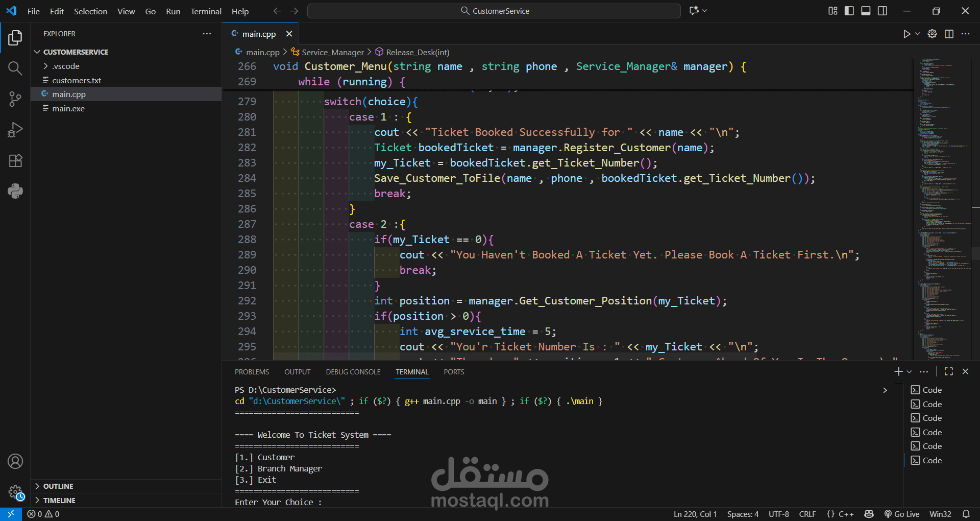This screenshot has height=521, width=980.
Task: Maximize the terminal panel size
Action: click(949, 372)
